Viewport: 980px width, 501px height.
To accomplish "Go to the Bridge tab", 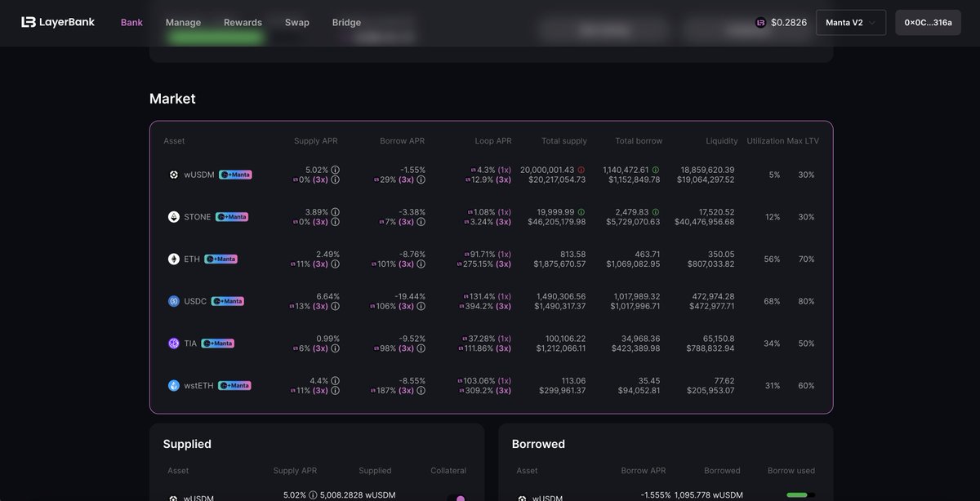I will [346, 23].
